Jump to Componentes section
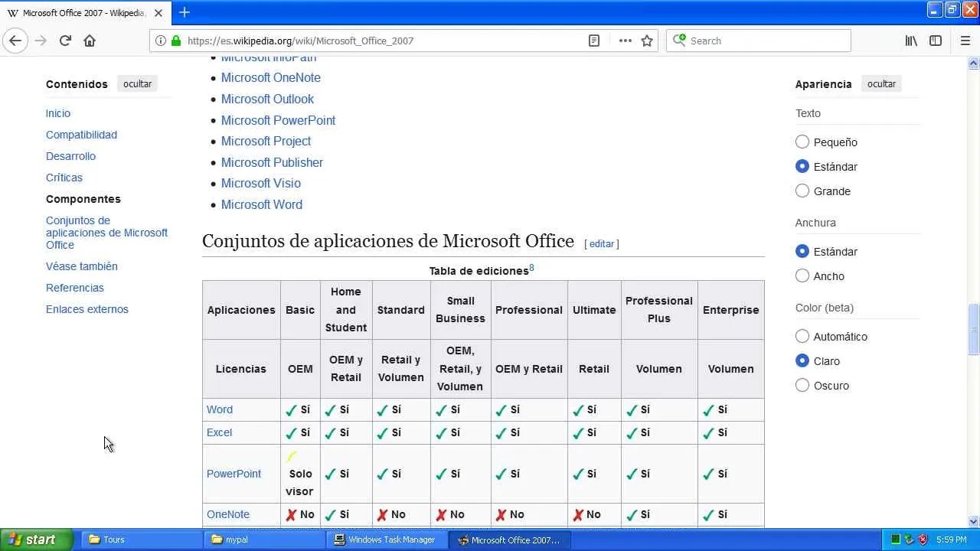Image resolution: width=980 pixels, height=551 pixels. pos(83,199)
